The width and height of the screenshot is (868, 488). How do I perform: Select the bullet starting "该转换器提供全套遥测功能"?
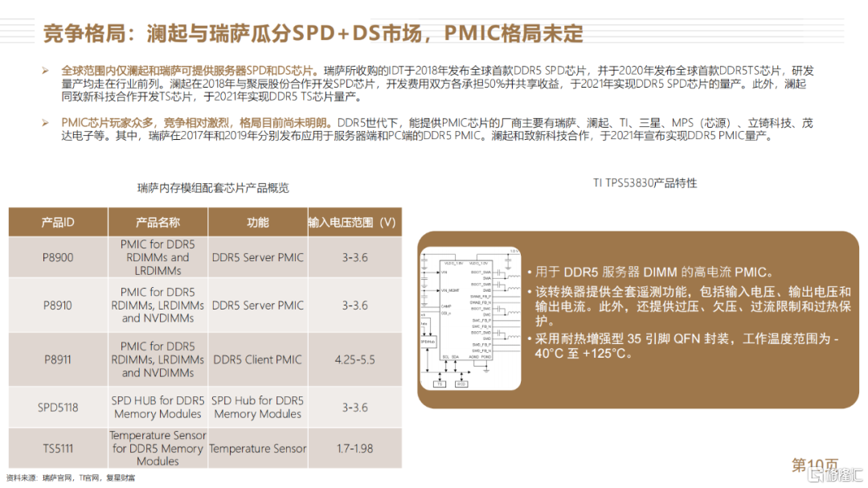pos(689,306)
